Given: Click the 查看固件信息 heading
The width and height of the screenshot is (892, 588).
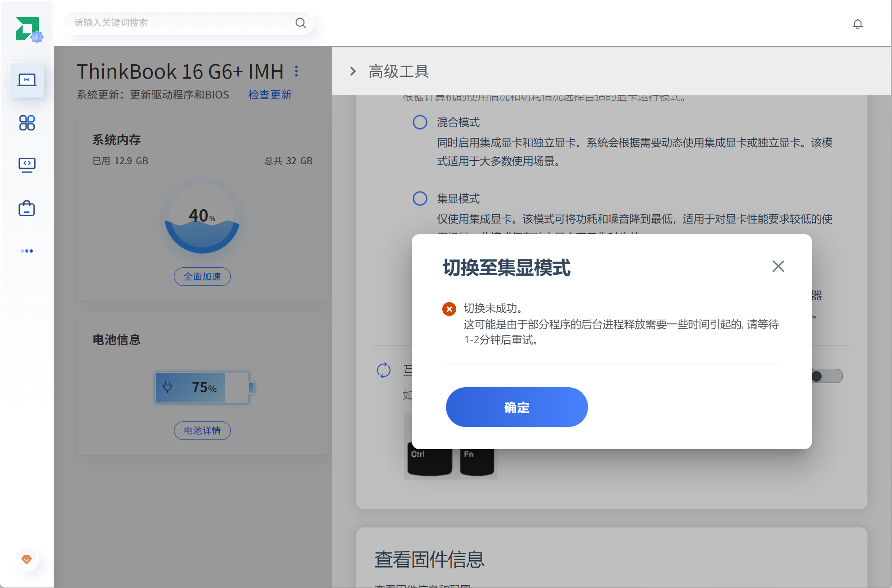Looking at the screenshot, I should (x=429, y=559).
